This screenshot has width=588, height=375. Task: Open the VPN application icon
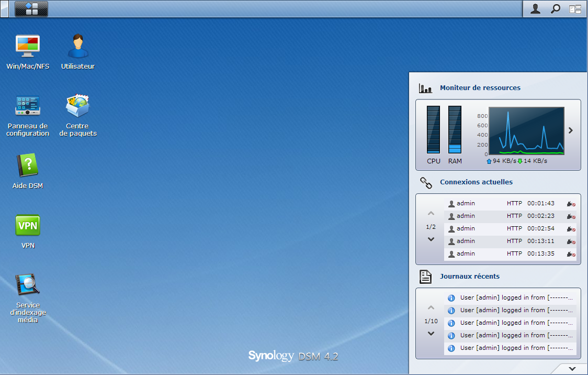coord(28,226)
